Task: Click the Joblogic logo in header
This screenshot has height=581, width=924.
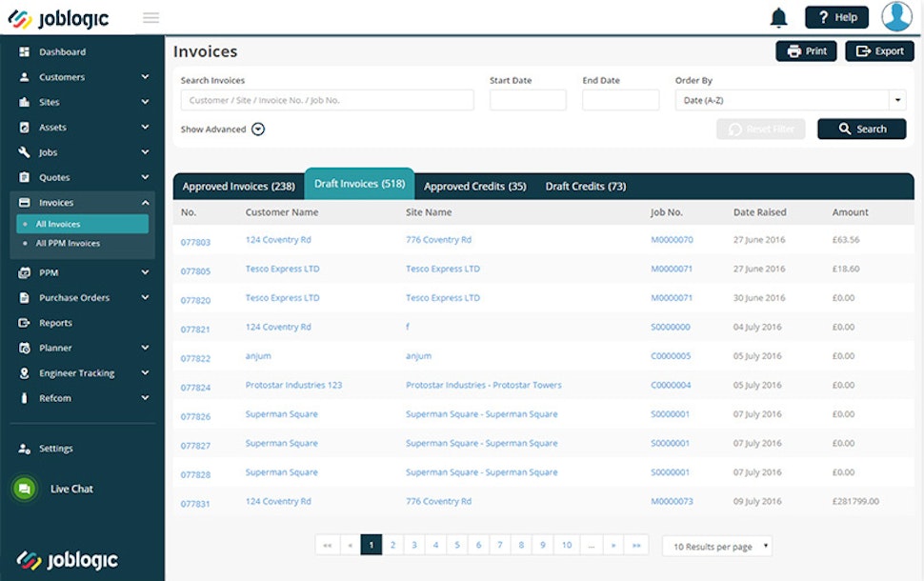Action: (59, 19)
